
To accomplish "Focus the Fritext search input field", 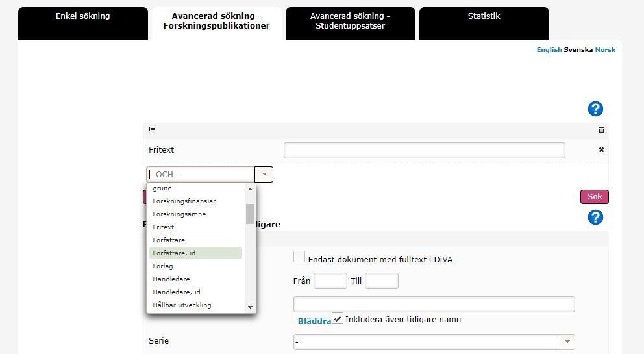I will coord(424,150).
